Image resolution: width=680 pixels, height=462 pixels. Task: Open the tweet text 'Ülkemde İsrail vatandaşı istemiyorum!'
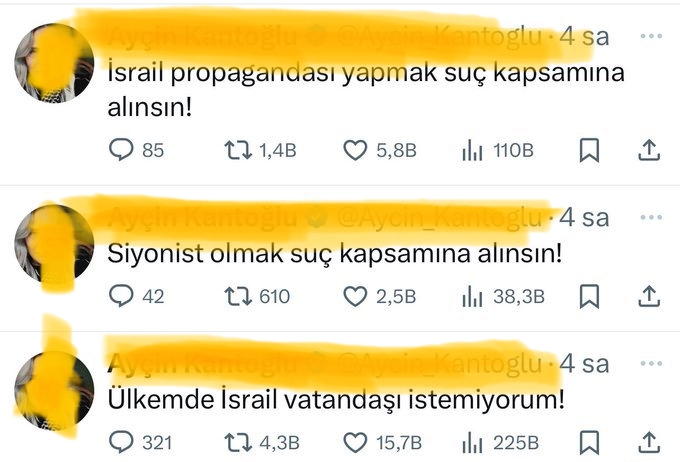coord(336,400)
